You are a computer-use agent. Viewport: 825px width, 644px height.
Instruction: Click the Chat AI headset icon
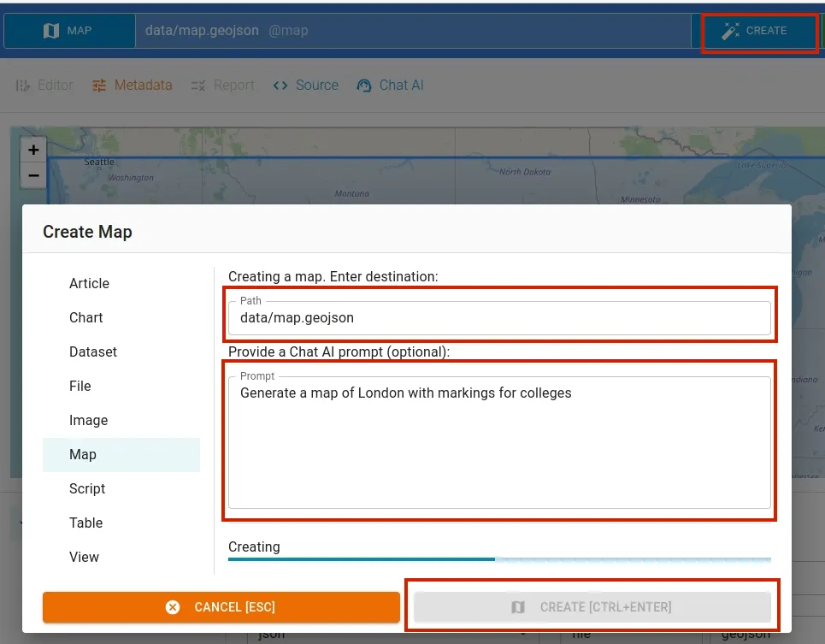click(x=365, y=86)
